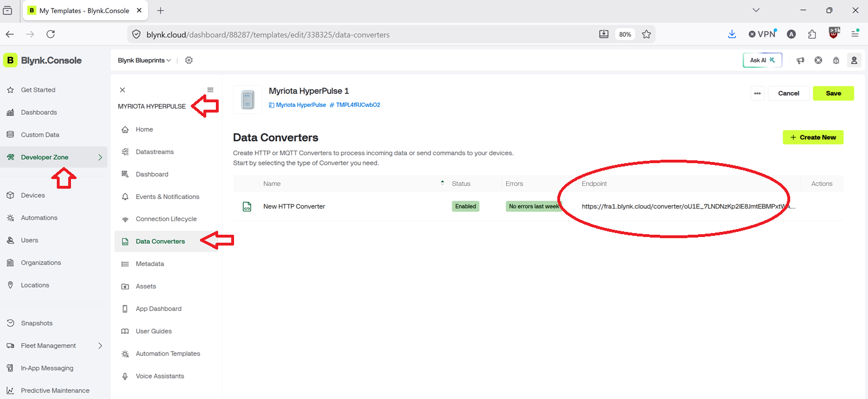Click Predictive Maintenance chart icon

point(10,390)
